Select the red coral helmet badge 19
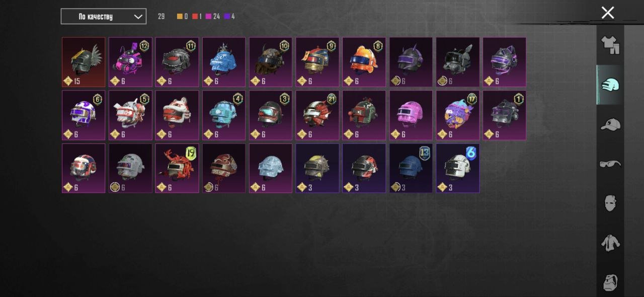 (177, 168)
